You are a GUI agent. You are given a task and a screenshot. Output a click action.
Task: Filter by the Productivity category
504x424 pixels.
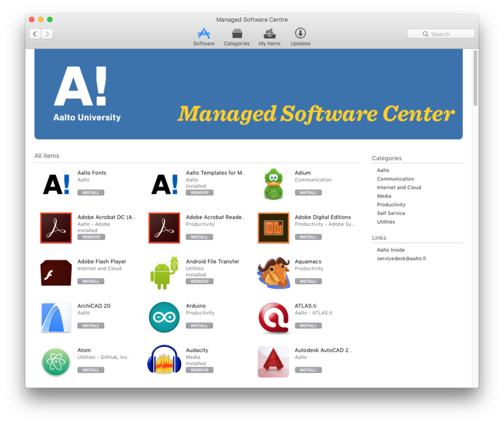[391, 205]
